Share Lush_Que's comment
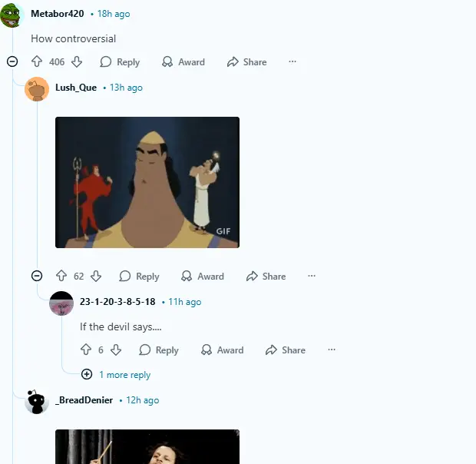 266,276
